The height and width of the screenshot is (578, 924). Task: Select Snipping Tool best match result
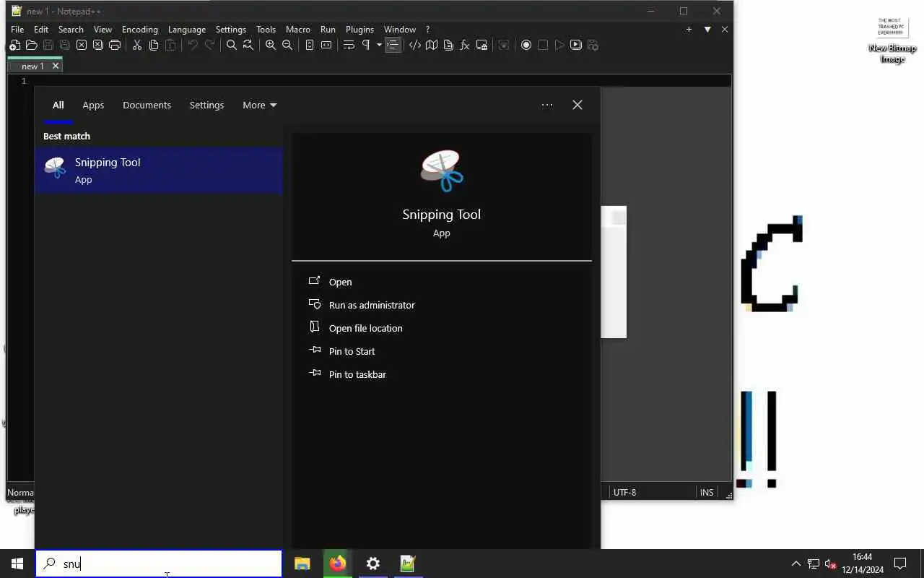159,171
